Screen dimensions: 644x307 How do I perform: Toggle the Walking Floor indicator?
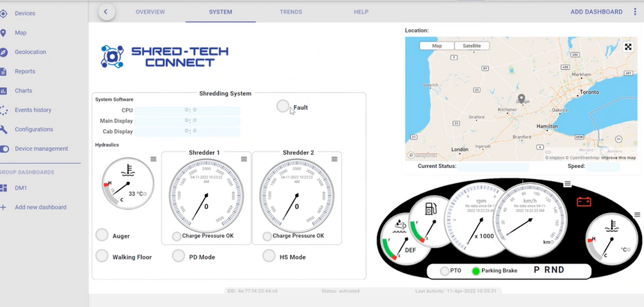pos(102,256)
